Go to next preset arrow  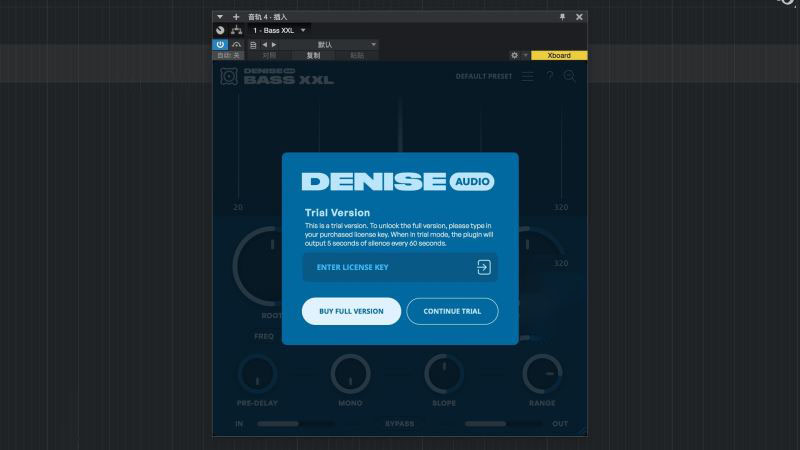(274, 45)
